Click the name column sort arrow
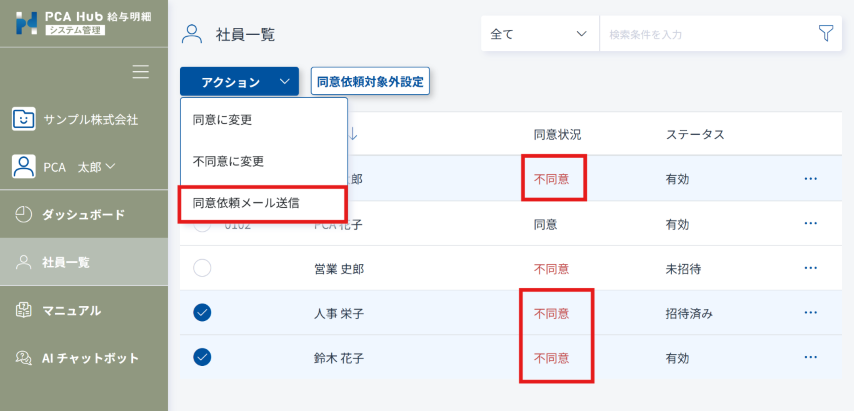This screenshot has width=854, height=411. (x=353, y=134)
